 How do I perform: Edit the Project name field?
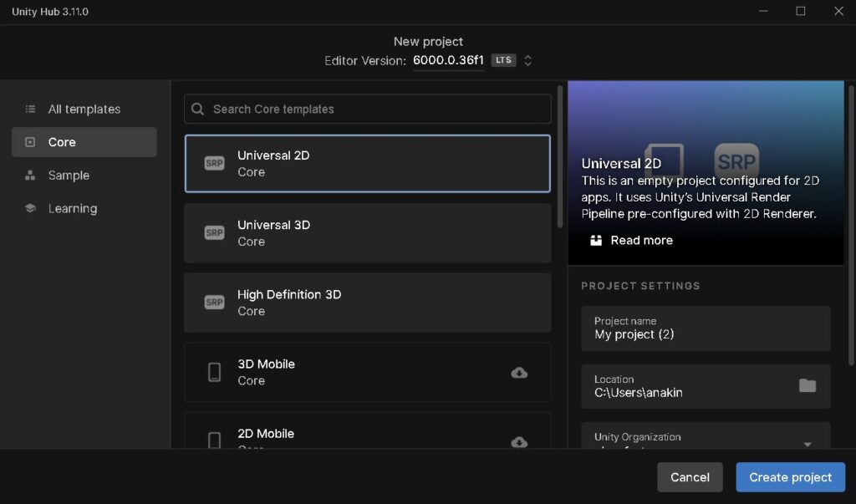[706, 328]
